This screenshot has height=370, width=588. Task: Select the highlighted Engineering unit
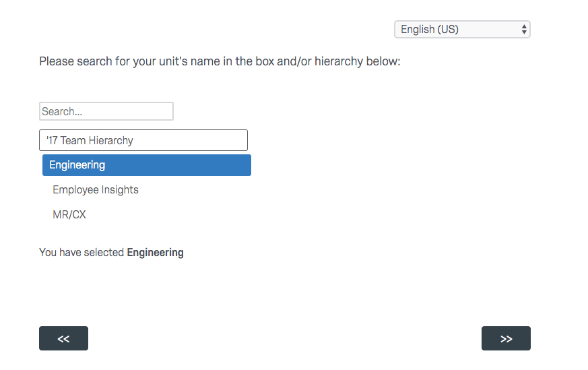(146, 165)
